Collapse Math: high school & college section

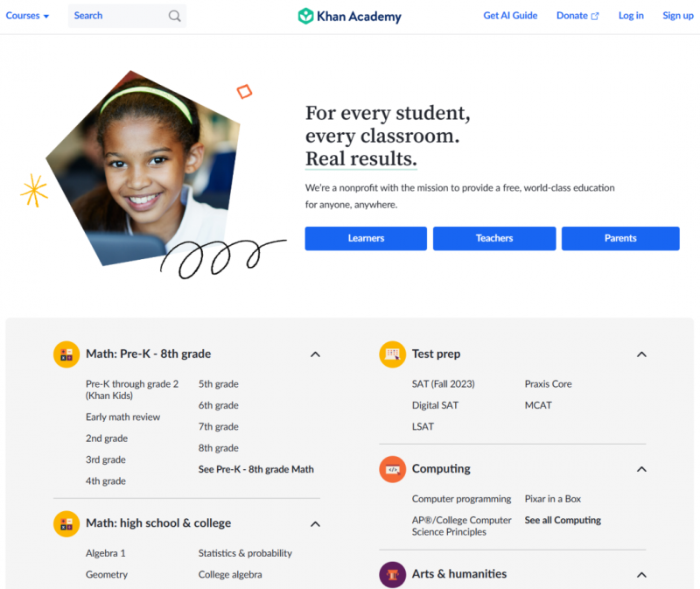click(315, 524)
